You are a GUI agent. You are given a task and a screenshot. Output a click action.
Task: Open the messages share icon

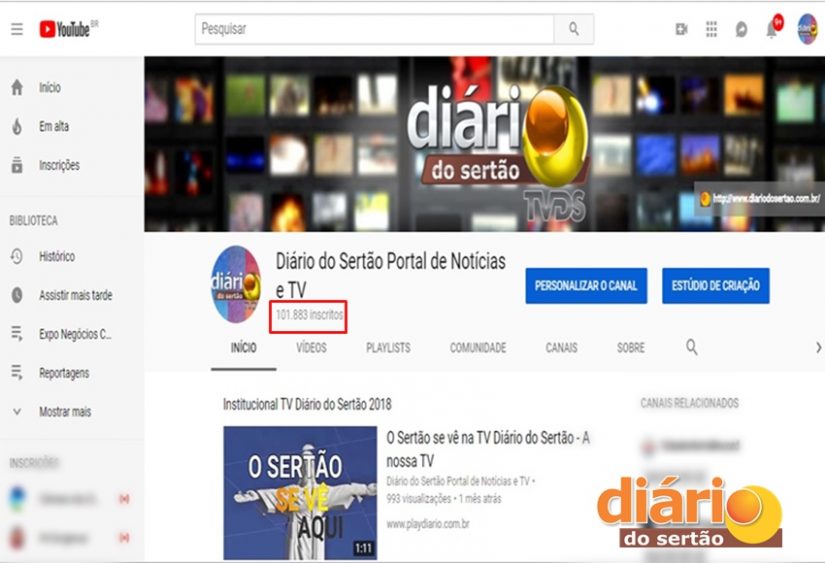tap(741, 30)
